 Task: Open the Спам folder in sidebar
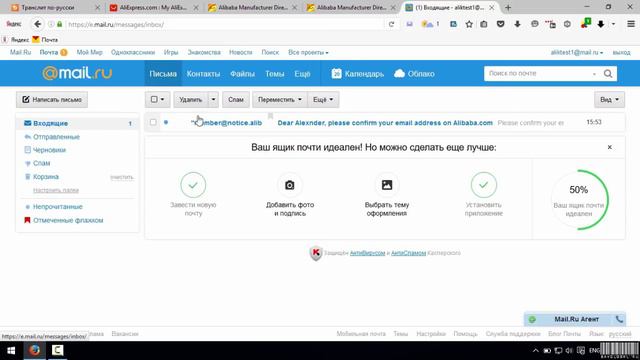(42, 163)
